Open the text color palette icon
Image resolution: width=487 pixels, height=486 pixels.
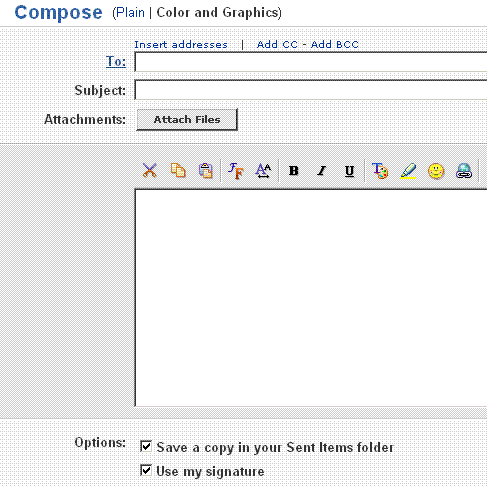point(380,171)
